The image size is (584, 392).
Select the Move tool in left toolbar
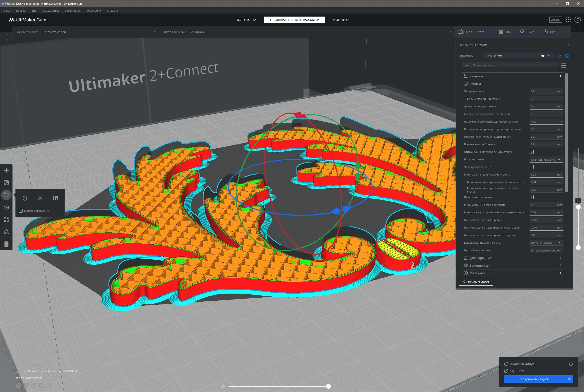[x=6, y=170]
